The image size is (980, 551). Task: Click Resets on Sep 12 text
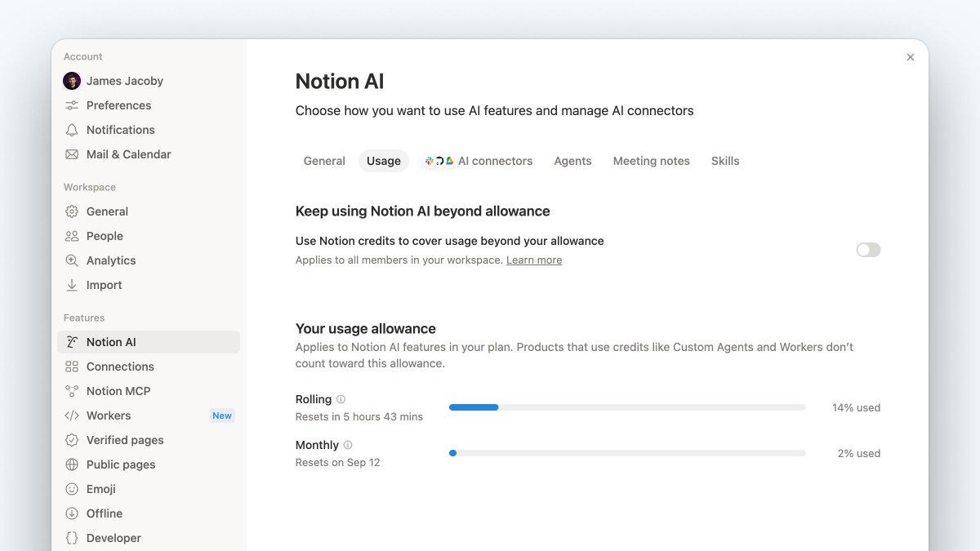tap(338, 462)
